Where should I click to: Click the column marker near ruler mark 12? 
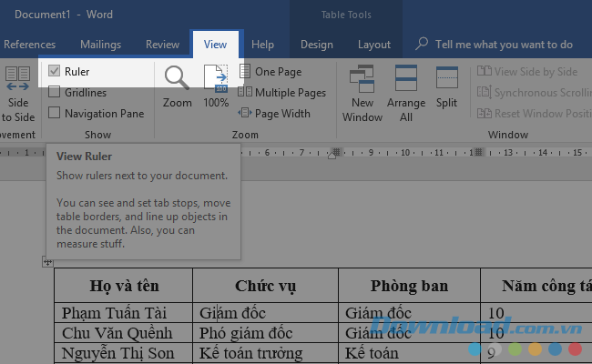pyautogui.click(x=478, y=152)
